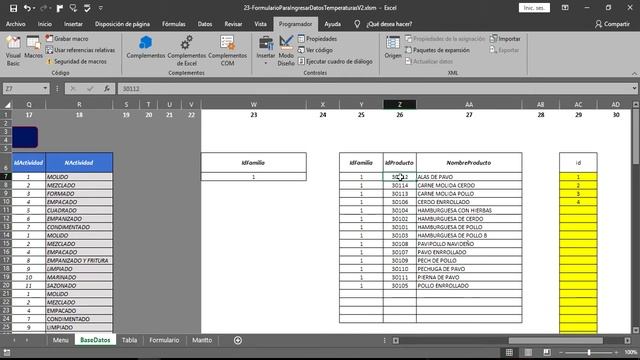This screenshot has width=640, height=360.
Task: Select the dark blue shape button
Action: click(25, 137)
